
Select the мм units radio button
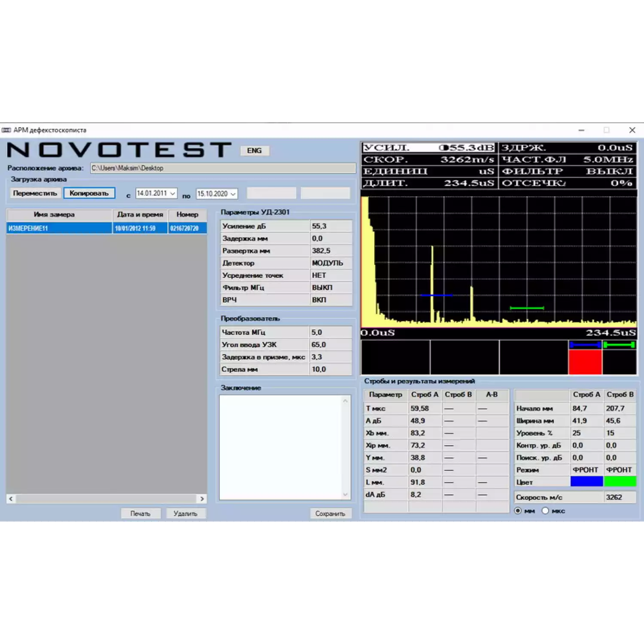tap(518, 510)
